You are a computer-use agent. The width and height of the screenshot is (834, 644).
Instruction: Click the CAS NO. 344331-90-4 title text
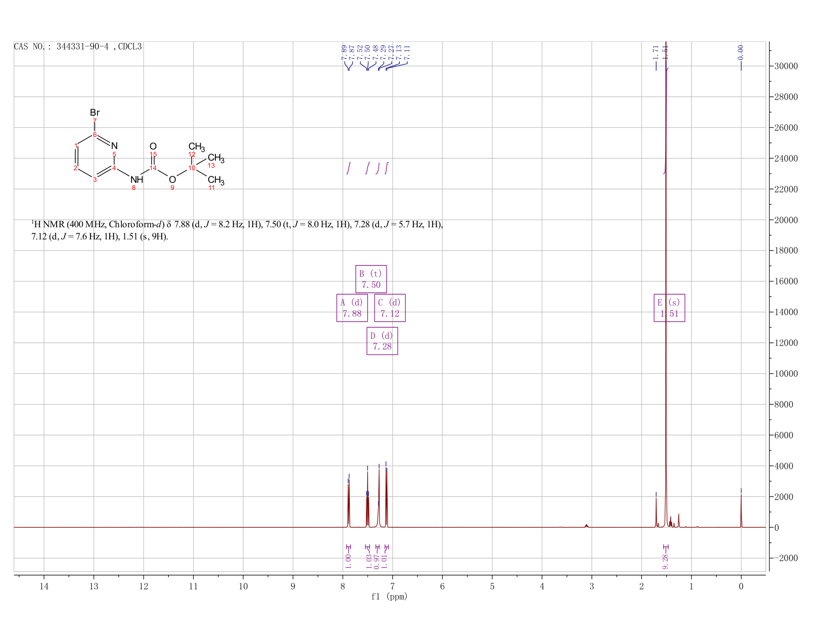(78, 46)
